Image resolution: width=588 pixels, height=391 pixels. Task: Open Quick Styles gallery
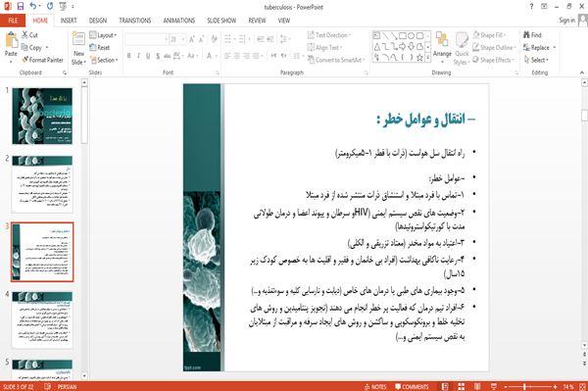(x=462, y=49)
